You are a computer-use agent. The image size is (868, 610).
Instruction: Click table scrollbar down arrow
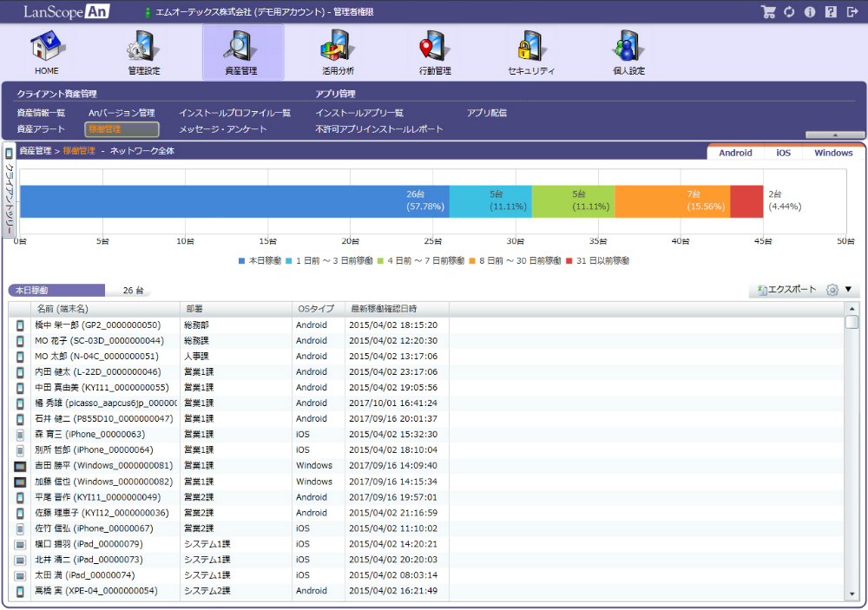tap(852, 594)
